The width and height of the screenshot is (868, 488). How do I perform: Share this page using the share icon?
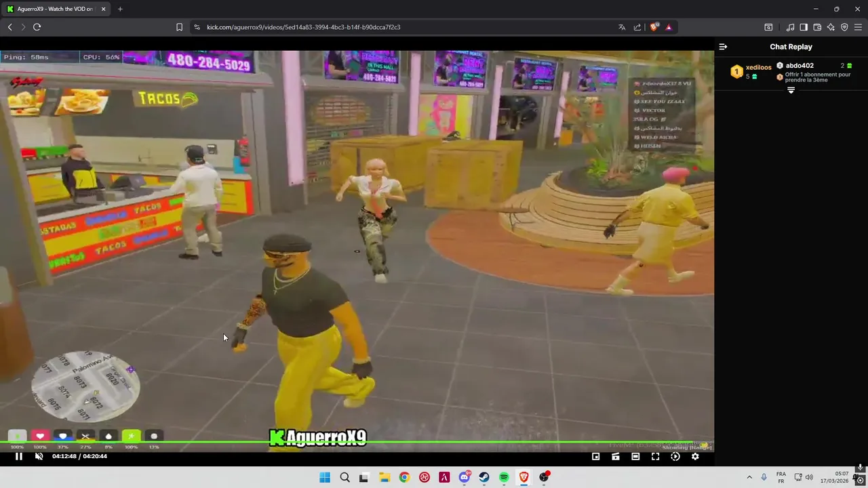click(x=637, y=27)
